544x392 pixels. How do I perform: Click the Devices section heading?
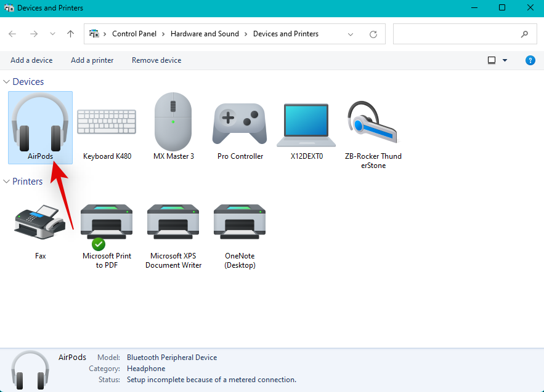point(28,82)
